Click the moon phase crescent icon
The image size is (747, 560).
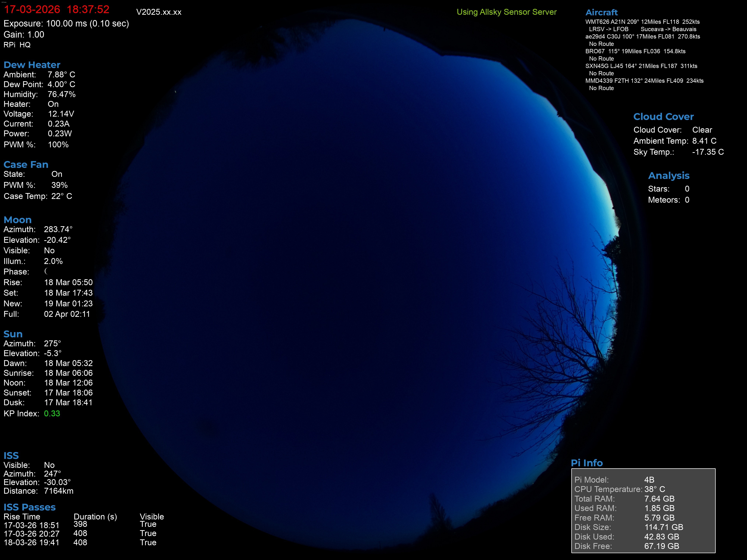(46, 271)
